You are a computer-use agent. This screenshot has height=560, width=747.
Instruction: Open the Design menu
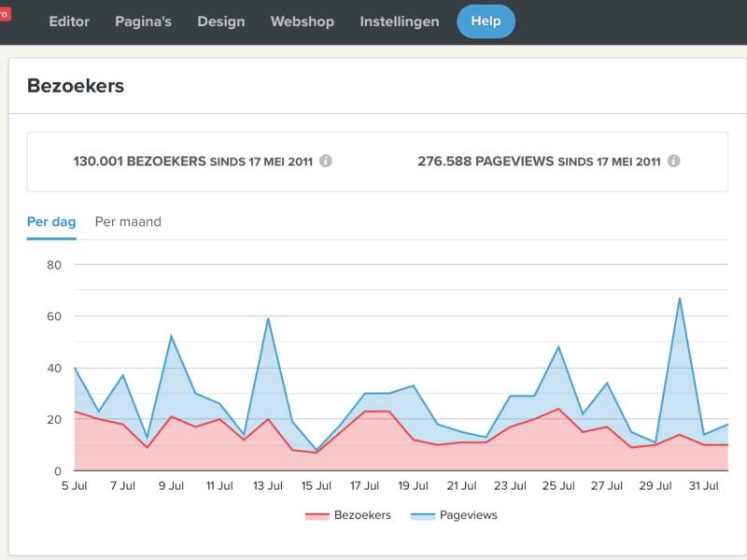click(221, 21)
